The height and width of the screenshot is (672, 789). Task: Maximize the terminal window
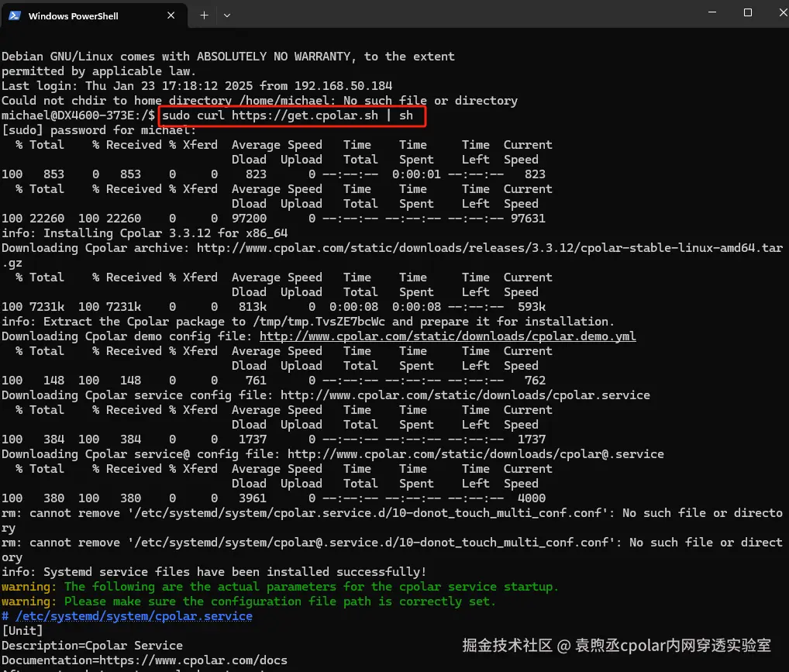748,12
